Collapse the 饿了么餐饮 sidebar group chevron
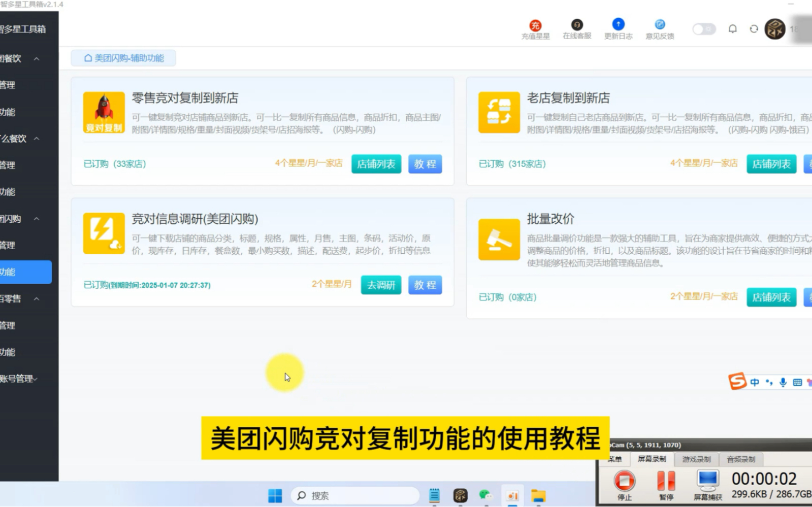The width and height of the screenshot is (812, 507). pos(37,139)
